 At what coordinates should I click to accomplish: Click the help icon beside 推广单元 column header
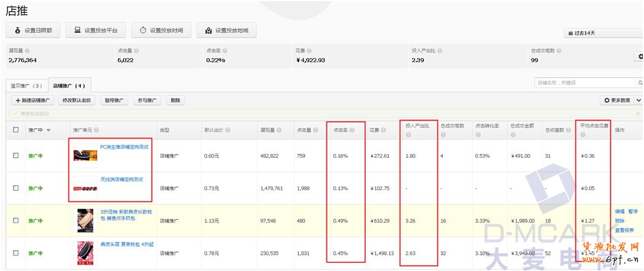click(x=96, y=130)
